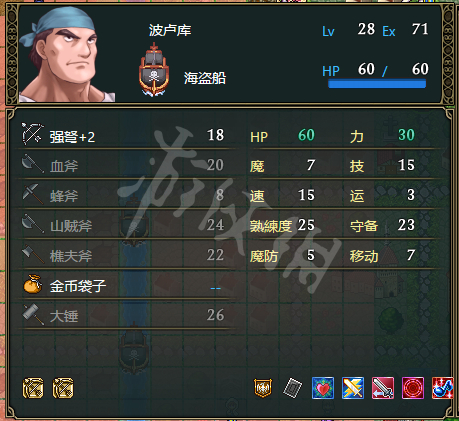This screenshot has height=421, width=459.
Task: Select the 血斧 weapon row
Action: coord(125,165)
